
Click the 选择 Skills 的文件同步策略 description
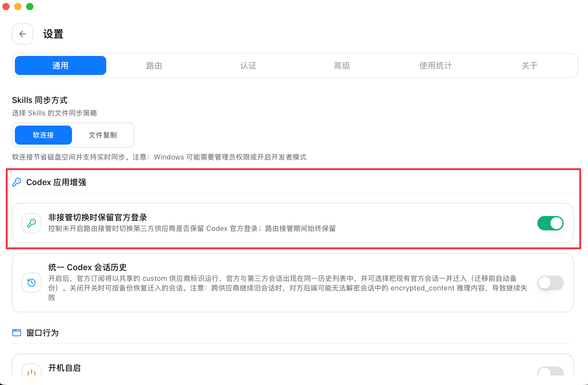click(x=55, y=113)
